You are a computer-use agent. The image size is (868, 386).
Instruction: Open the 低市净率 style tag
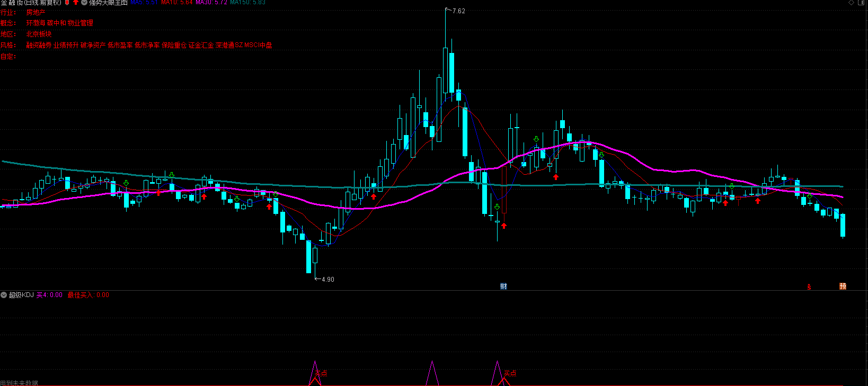point(147,46)
